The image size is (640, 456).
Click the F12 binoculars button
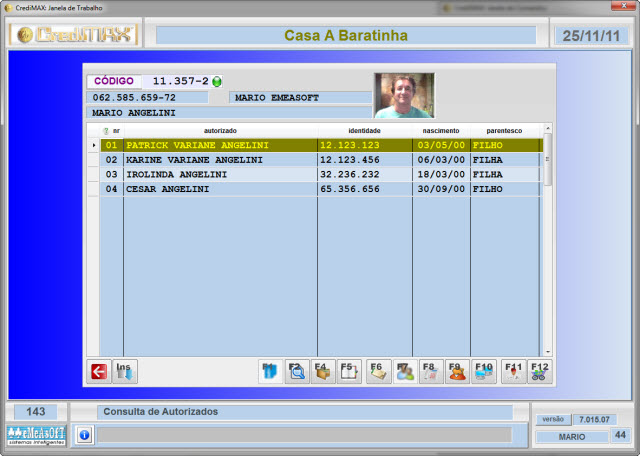click(539, 371)
